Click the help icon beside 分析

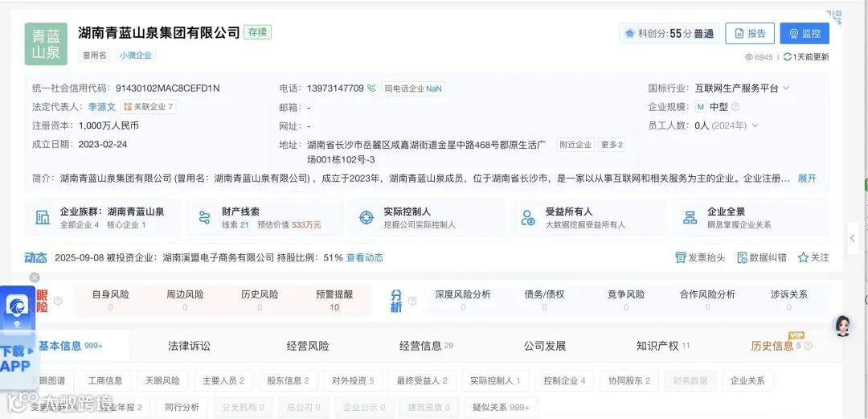click(411, 301)
